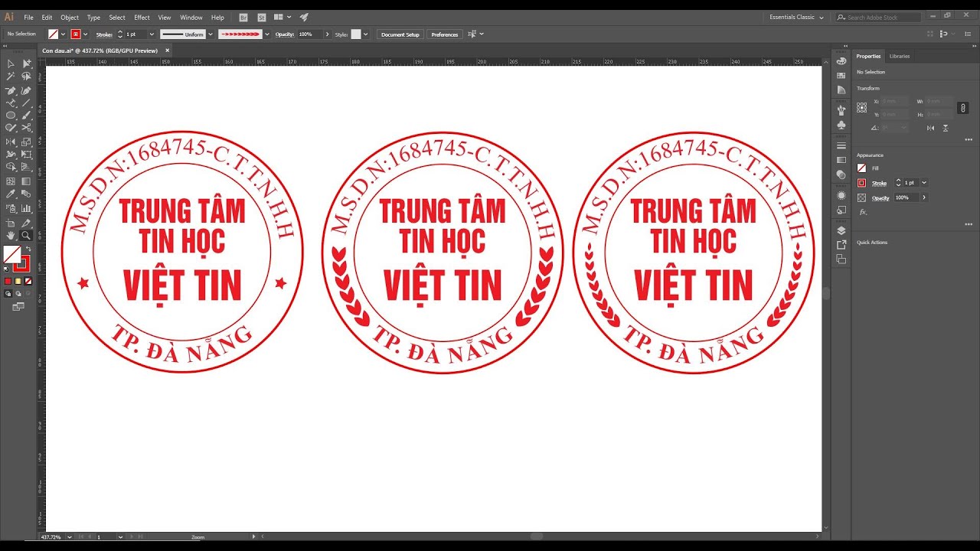Switch to the Libraries tab

[x=900, y=56]
